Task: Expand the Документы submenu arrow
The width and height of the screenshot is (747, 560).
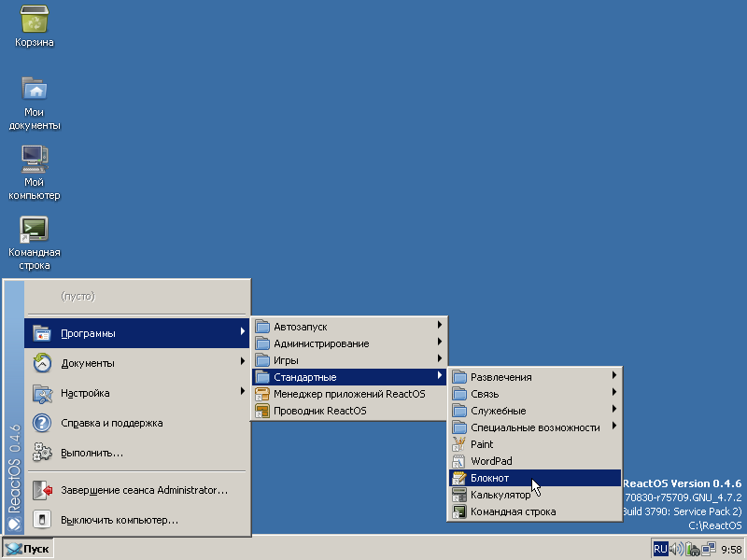Action: (243, 361)
